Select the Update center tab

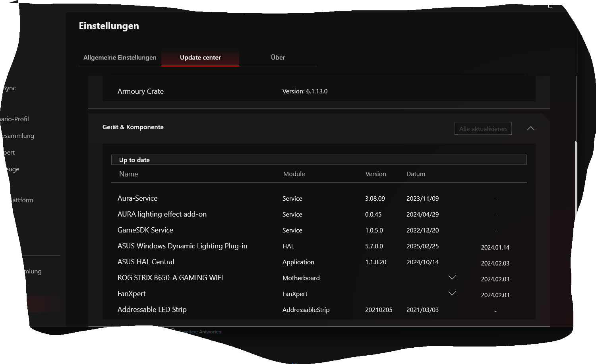[x=200, y=58]
